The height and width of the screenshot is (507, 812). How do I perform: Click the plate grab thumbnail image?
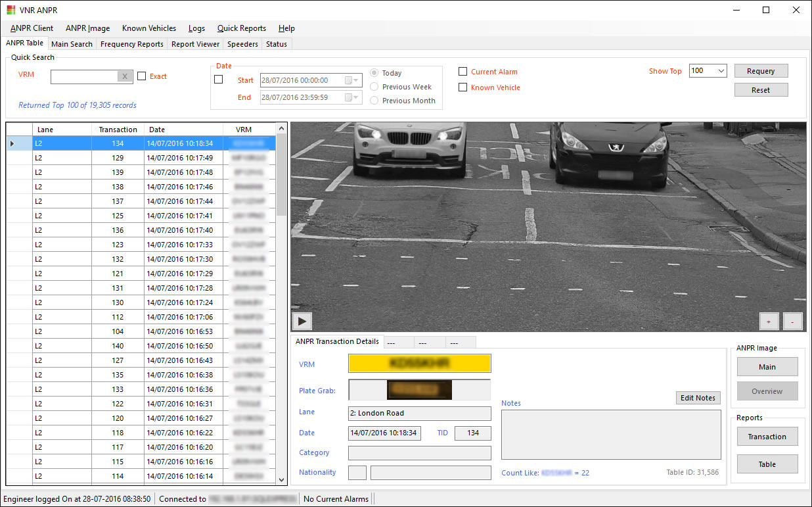point(419,389)
